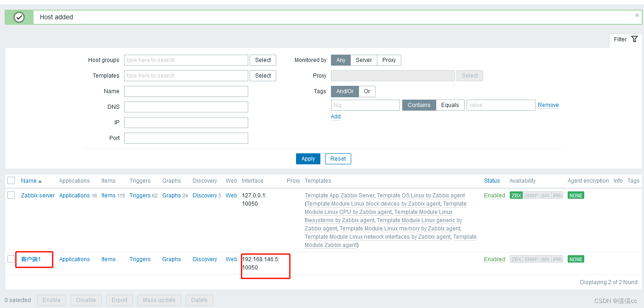Tick checkbox for Zabbix server row

point(11,196)
